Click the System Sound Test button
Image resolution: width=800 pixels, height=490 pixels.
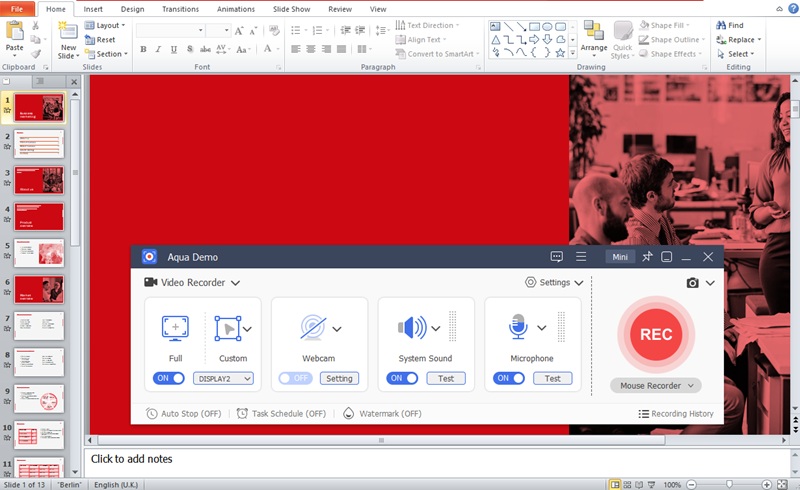pos(446,378)
